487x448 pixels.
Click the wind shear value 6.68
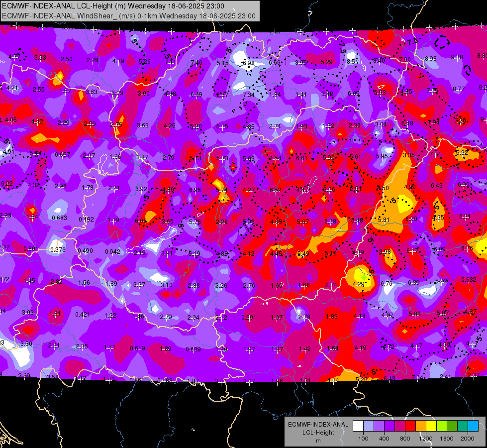[x=330, y=222]
